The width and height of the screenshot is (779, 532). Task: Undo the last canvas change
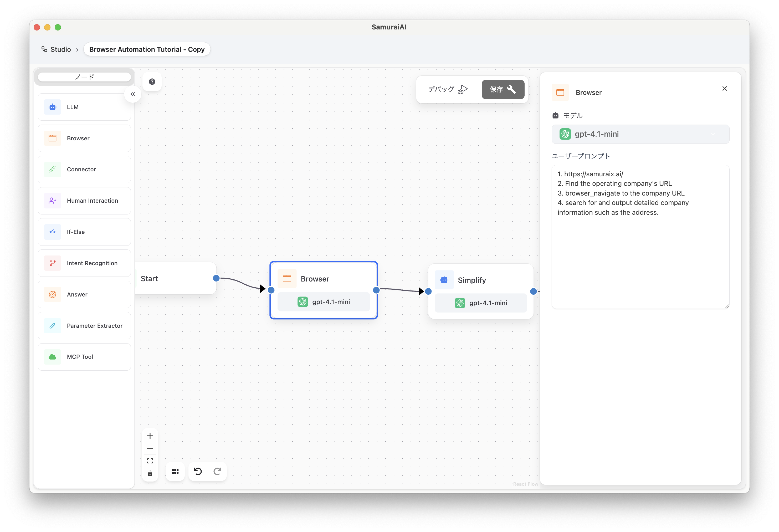(198, 471)
